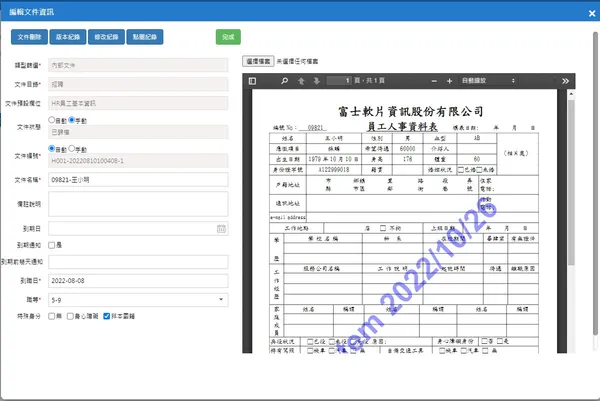This screenshot has height=401, width=600.
Task: Click the blue 文件刪除 button
Action: pyautogui.click(x=29, y=37)
